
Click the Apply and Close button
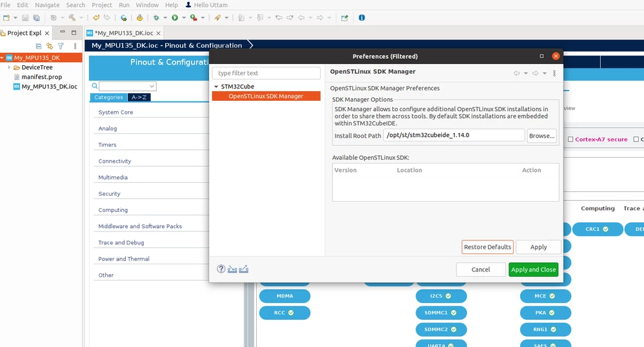(x=534, y=269)
